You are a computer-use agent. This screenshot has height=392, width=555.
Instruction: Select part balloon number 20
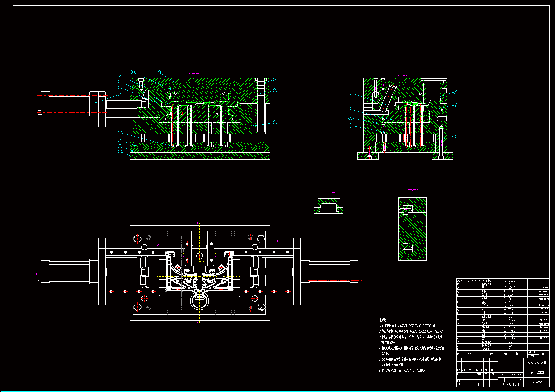coord(350,126)
